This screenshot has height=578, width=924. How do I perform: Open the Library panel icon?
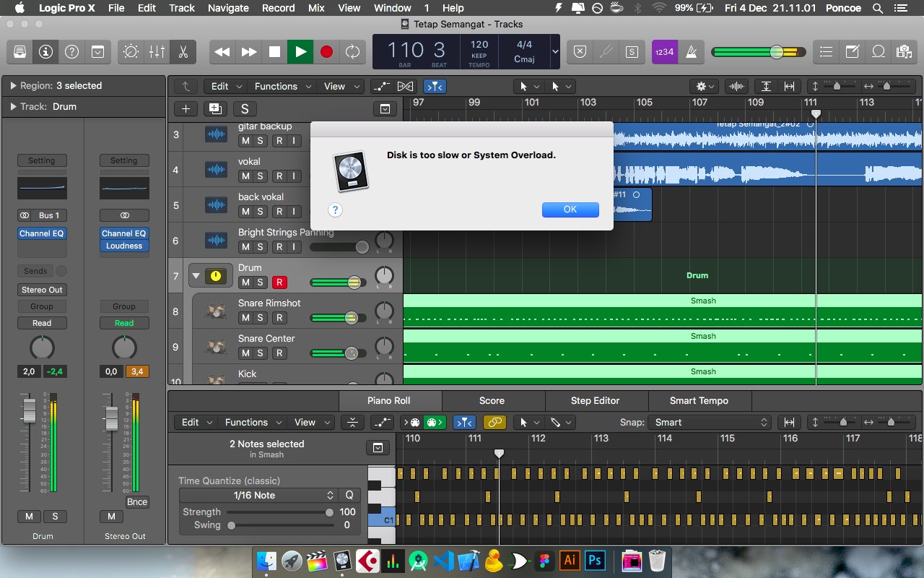(x=20, y=52)
